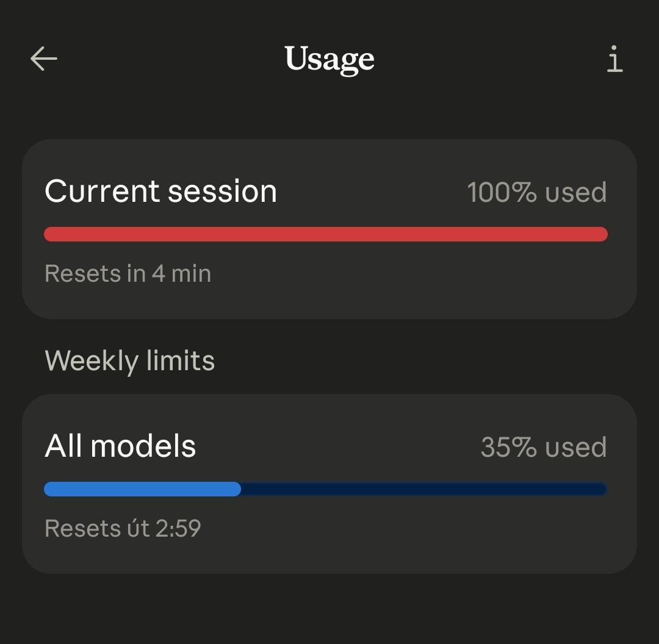Click the dark unfilled part of weekly bar
Viewport: 659px width, 644px height.
click(424, 489)
